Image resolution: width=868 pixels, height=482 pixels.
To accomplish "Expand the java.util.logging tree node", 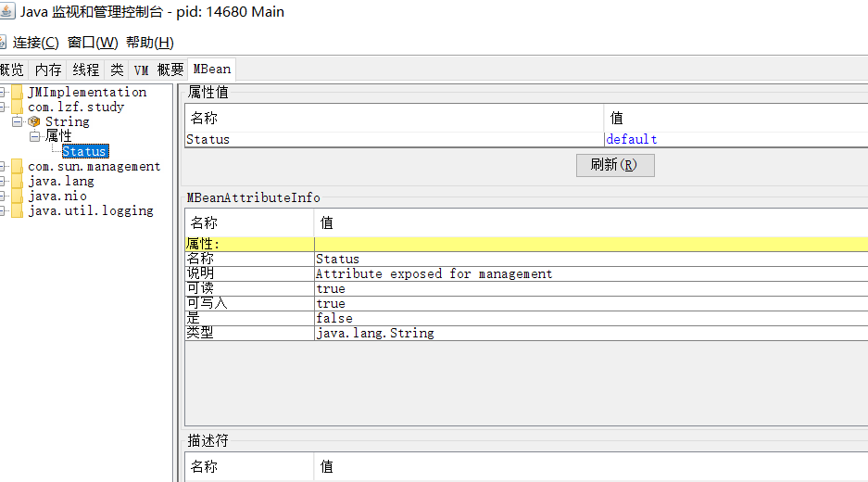I will [2, 211].
